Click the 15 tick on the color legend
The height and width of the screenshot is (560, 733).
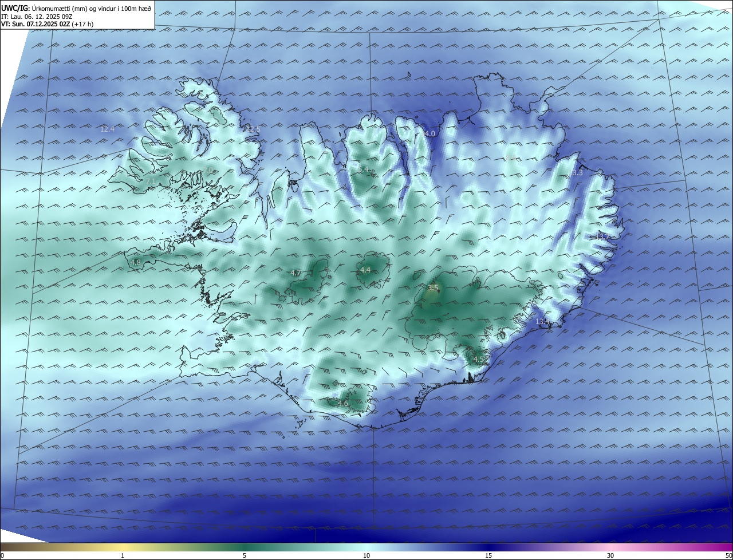[488, 555]
